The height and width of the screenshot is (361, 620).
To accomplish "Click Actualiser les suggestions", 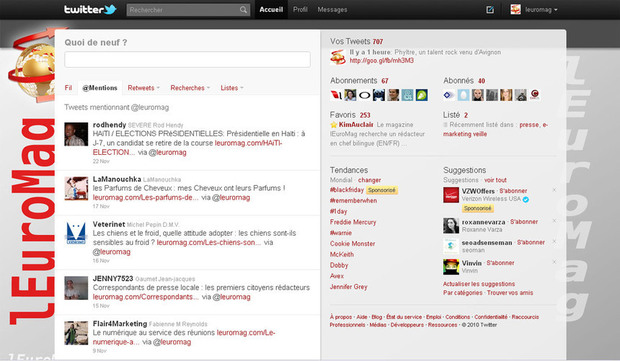I will click(479, 284).
